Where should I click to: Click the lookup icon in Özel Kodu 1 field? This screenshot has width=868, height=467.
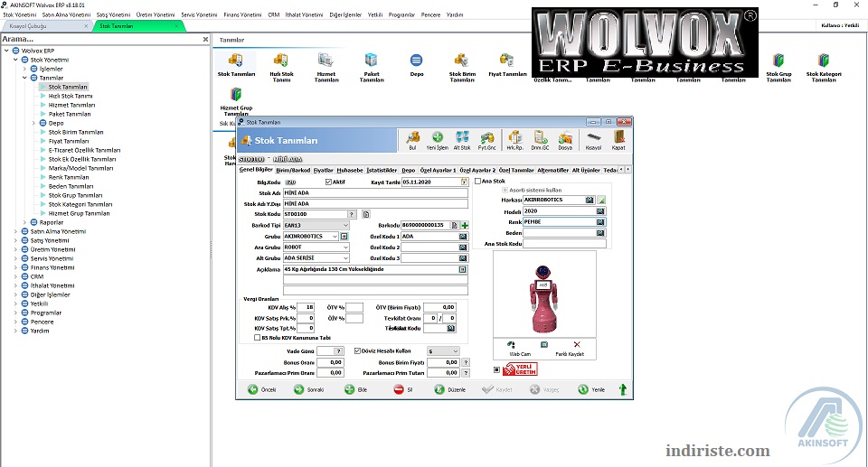click(x=463, y=237)
